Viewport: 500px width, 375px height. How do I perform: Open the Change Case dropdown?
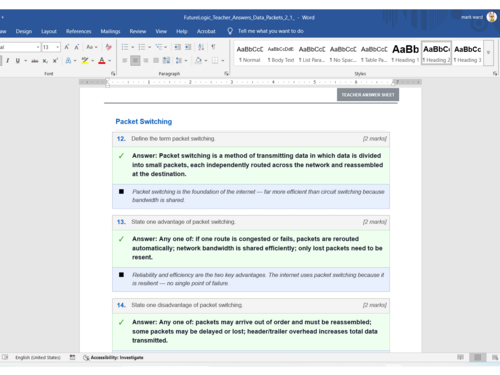point(92,47)
